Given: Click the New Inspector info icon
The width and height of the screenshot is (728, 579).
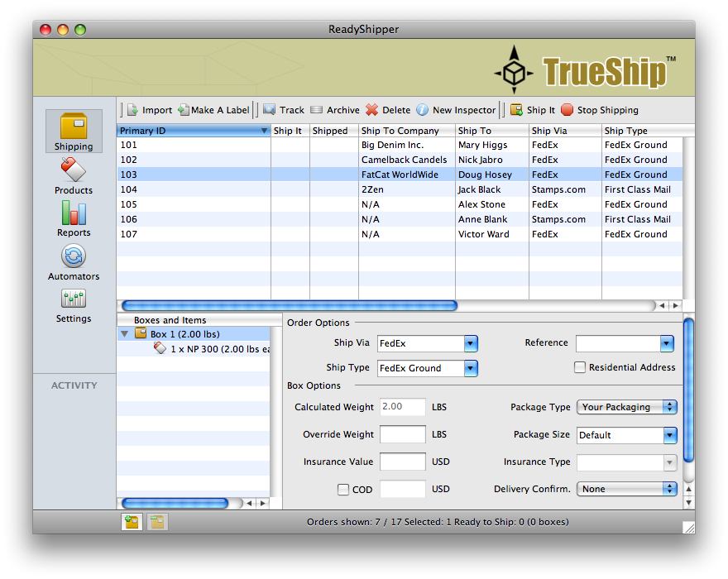Looking at the screenshot, I should click(x=422, y=110).
